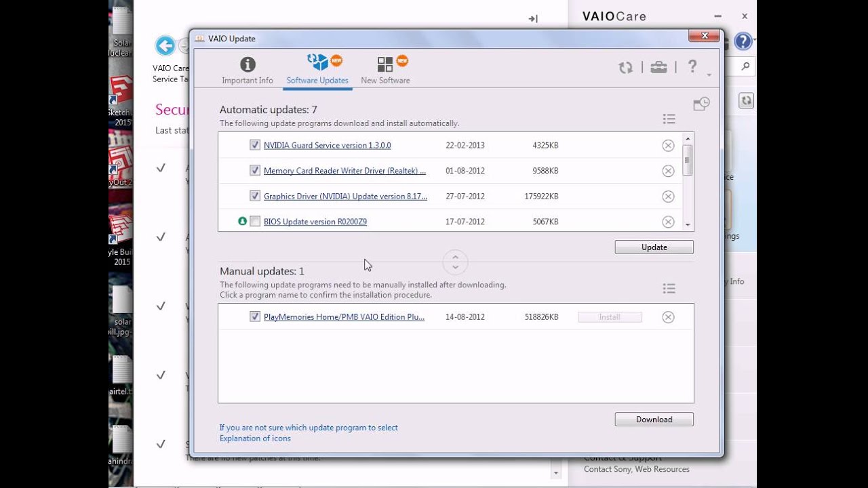Open the SketchUp 2015 desktop shortcut
The width and height of the screenshot is (868, 488).
121,102
